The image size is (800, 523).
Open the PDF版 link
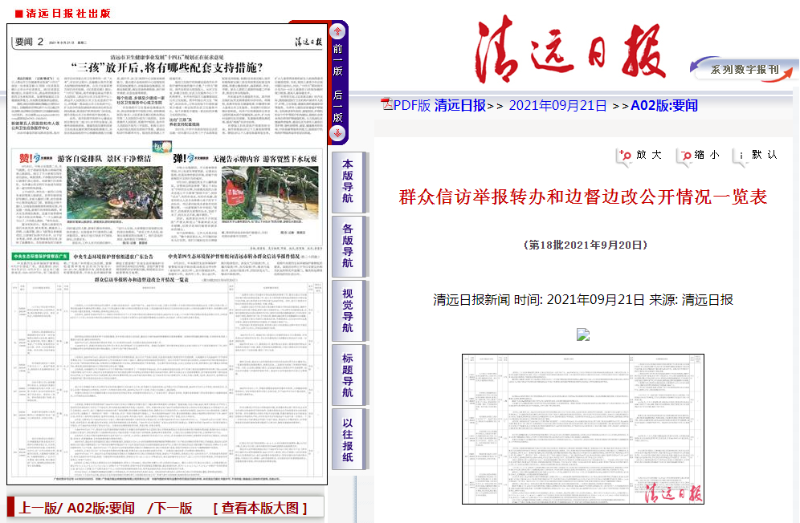[x=412, y=105]
